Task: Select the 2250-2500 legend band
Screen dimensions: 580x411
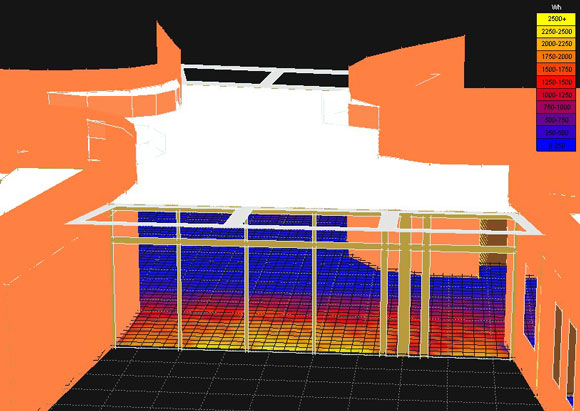Action: click(556, 32)
